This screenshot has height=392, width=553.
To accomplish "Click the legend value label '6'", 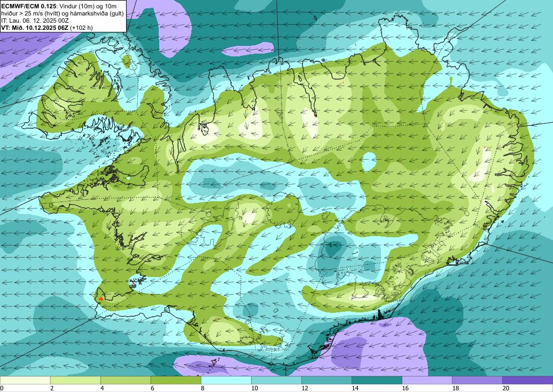I will coord(153,389).
